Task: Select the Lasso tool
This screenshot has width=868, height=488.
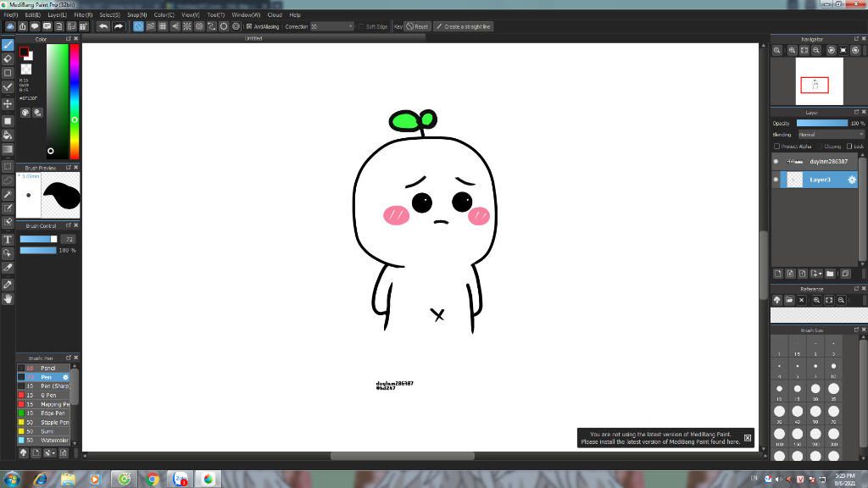Action: click(8, 180)
